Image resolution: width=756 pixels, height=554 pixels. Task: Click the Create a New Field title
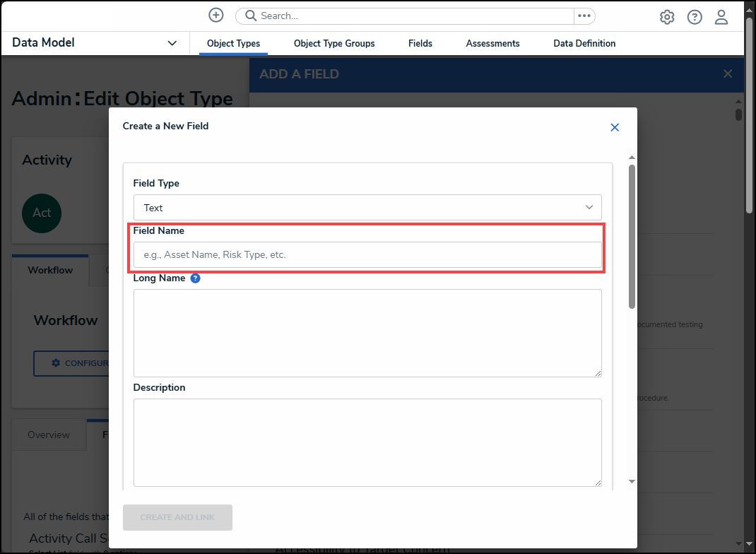pyautogui.click(x=165, y=126)
